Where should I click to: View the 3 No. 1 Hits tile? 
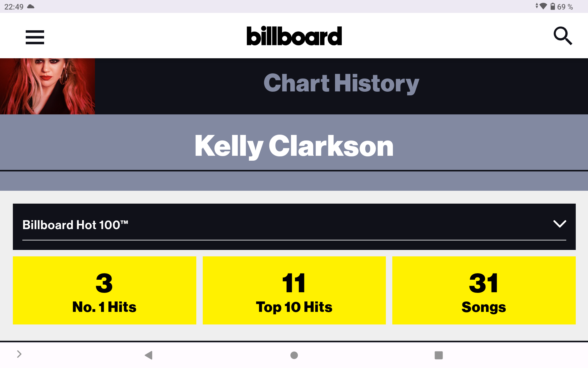pos(104,290)
